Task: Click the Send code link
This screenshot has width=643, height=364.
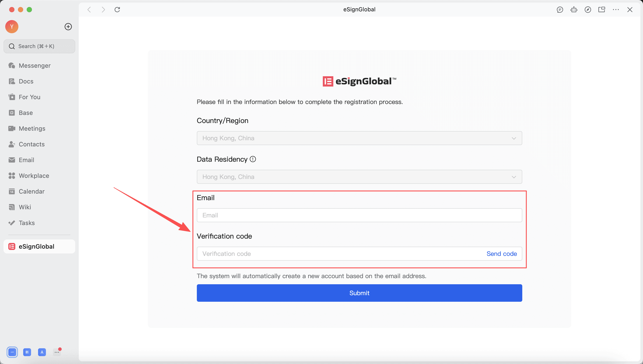Action: (501, 253)
